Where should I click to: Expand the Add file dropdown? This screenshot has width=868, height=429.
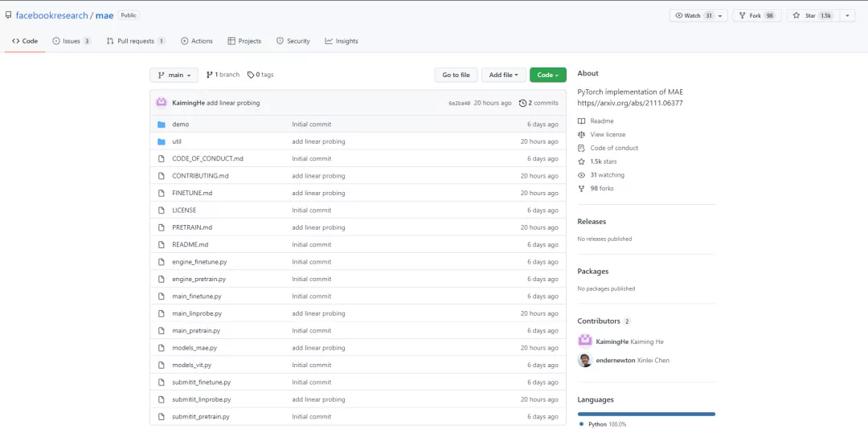click(x=504, y=75)
